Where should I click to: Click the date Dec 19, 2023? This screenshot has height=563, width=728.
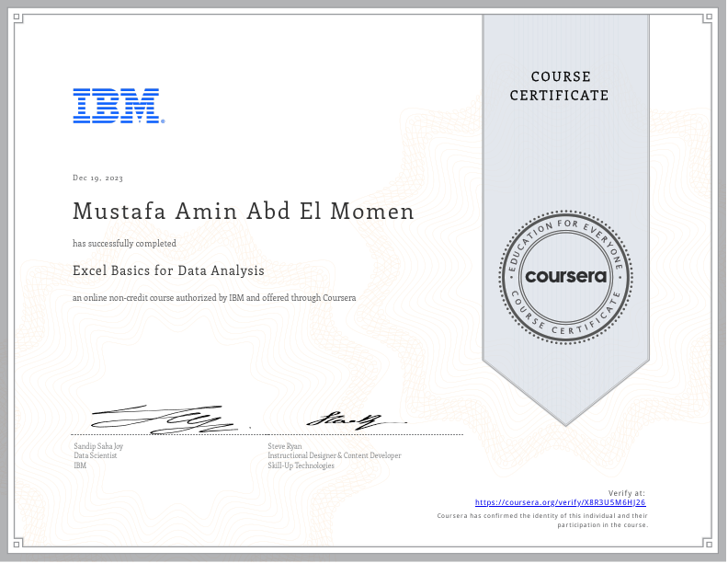pyautogui.click(x=98, y=178)
